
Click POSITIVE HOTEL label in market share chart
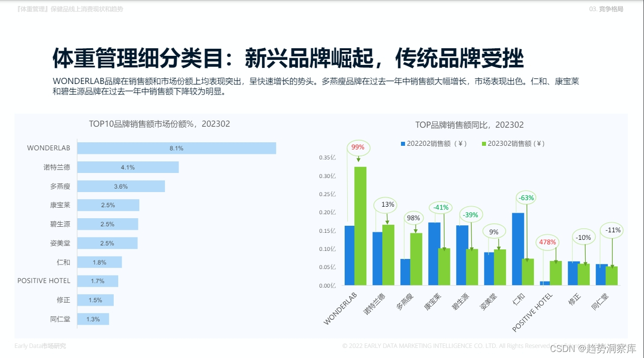(44, 281)
